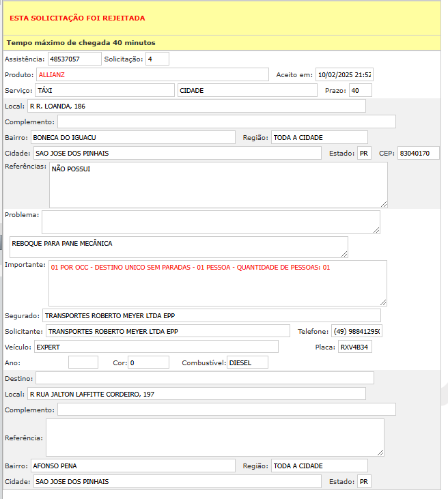Viewport: 448px width, 499px height.
Task: Focus the Aceito em date field
Action: pyautogui.click(x=344, y=74)
